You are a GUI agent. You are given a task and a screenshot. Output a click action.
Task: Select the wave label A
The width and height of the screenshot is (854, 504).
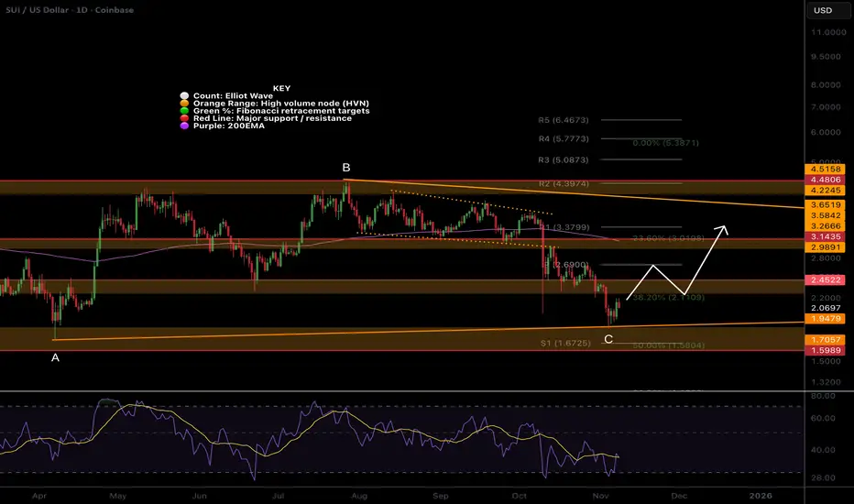(55, 358)
